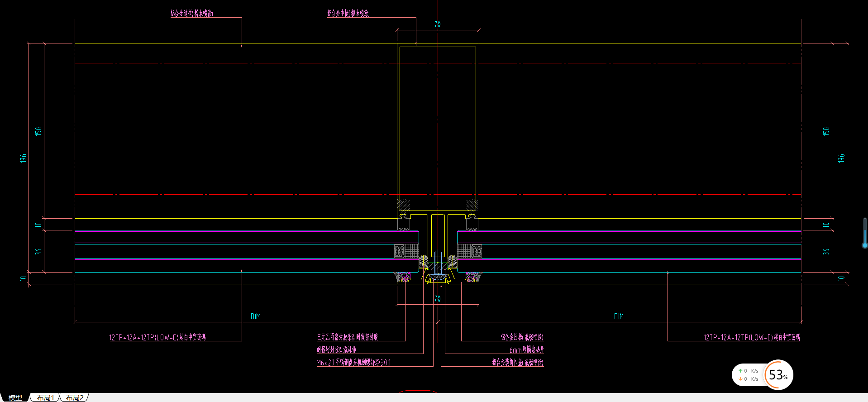Screen dimensions: 868x402
Task: Select the 6mm厚隔热垫片 label
Action: 527,349
